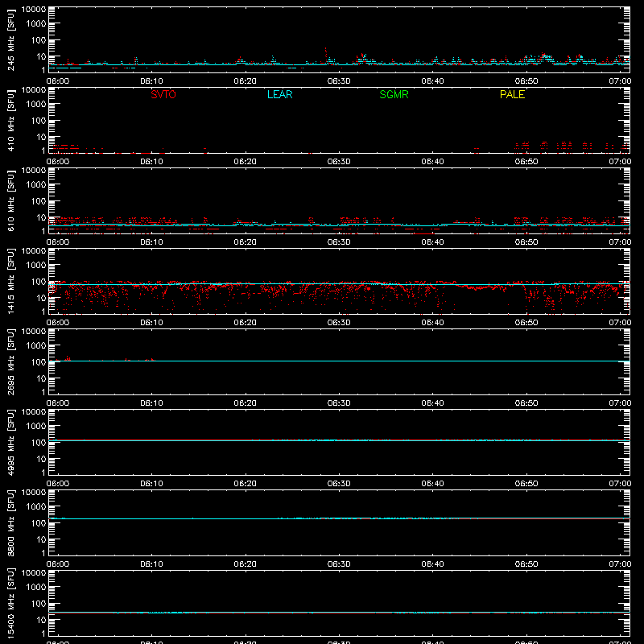Click the green SGMR station legend label
The height and width of the screenshot is (644, 644).
(394, 94)
